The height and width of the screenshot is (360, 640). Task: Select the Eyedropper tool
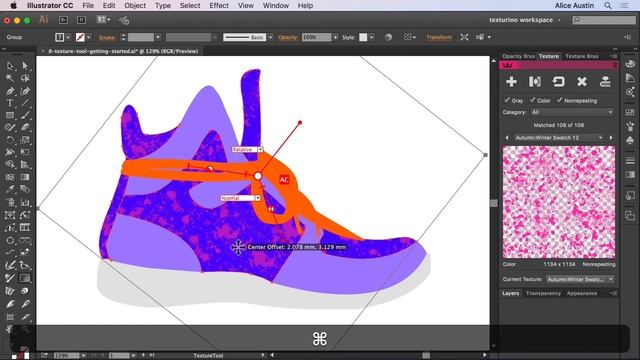tap(9, 189)
